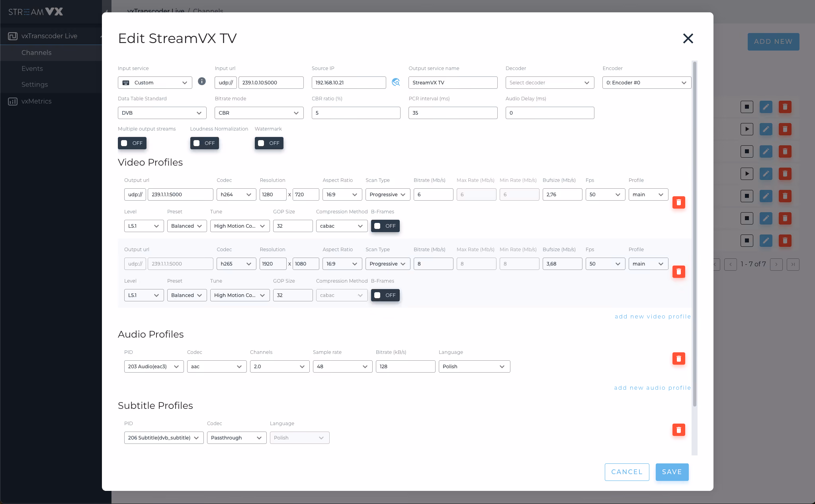Click the h264 profile Output url field

(x=180, y=194)
